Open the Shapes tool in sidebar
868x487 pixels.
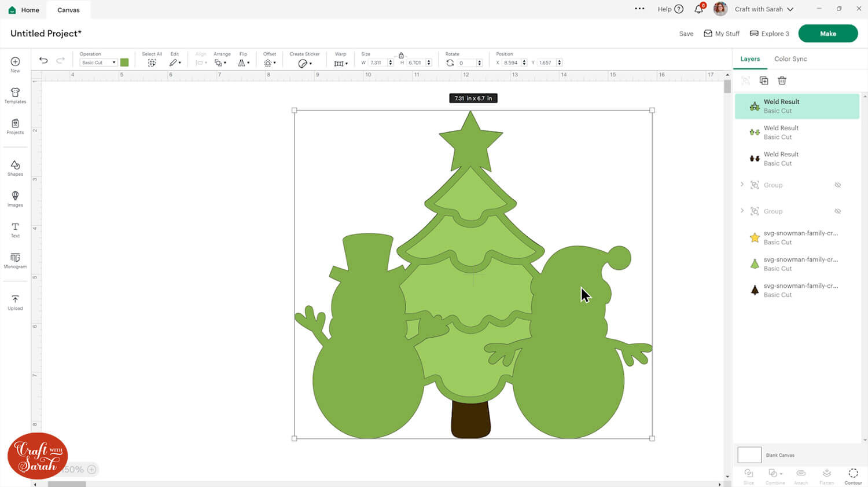(x=15, y=168)
